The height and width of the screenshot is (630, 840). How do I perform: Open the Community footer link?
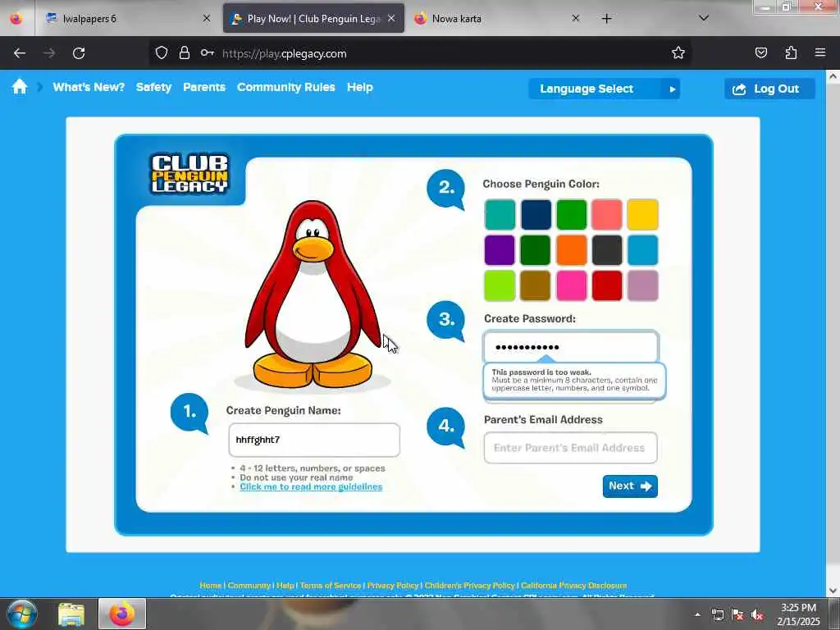pos(249,586)
